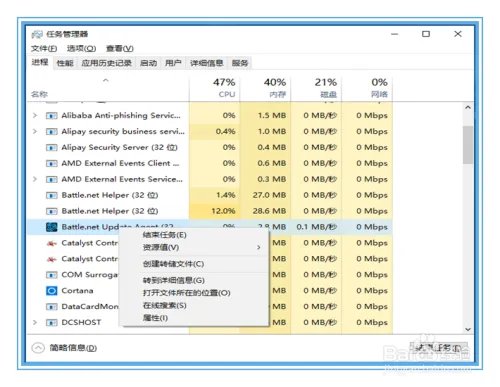Click the 0.3 MB memory cell

click(265, 179)
